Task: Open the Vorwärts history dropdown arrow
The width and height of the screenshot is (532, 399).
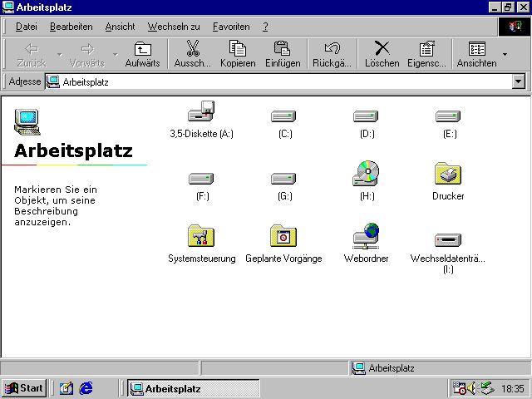Action: click(x=116, y=54)
